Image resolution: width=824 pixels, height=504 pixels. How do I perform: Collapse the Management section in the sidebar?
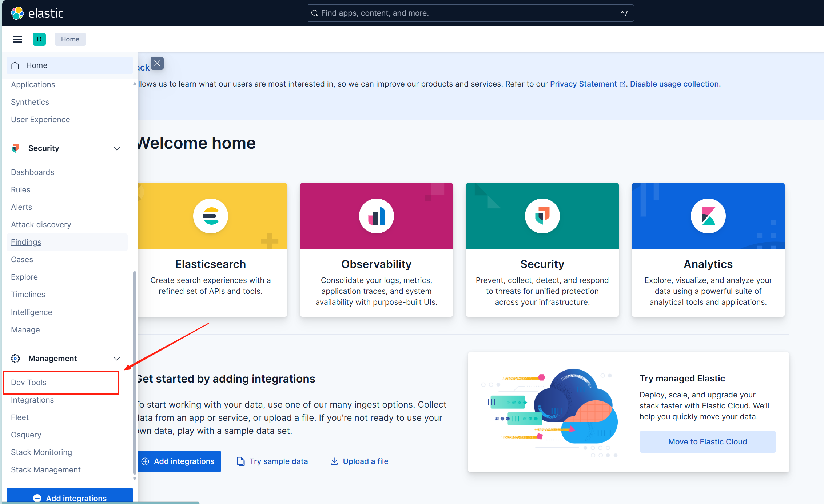click(x=116, y=358)
